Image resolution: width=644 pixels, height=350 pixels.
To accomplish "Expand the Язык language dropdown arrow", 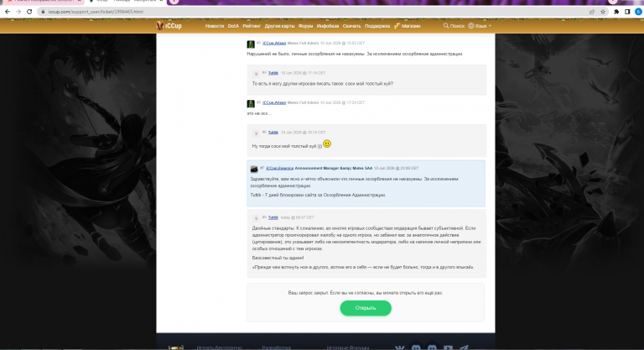I will tap(490, 26).
